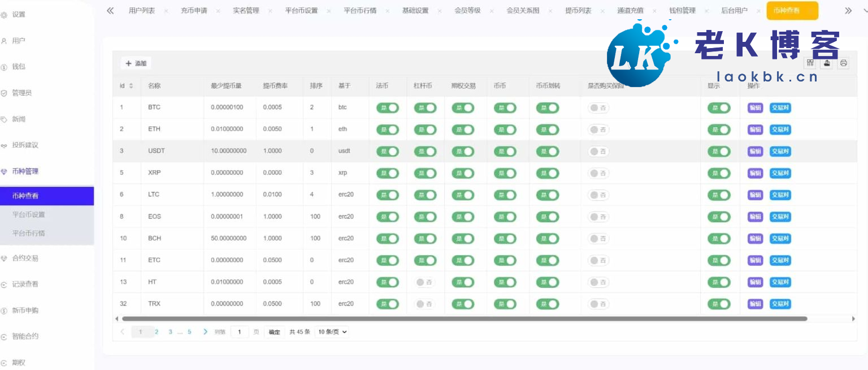Click the export icon above the table

click(x=827, y=63)
